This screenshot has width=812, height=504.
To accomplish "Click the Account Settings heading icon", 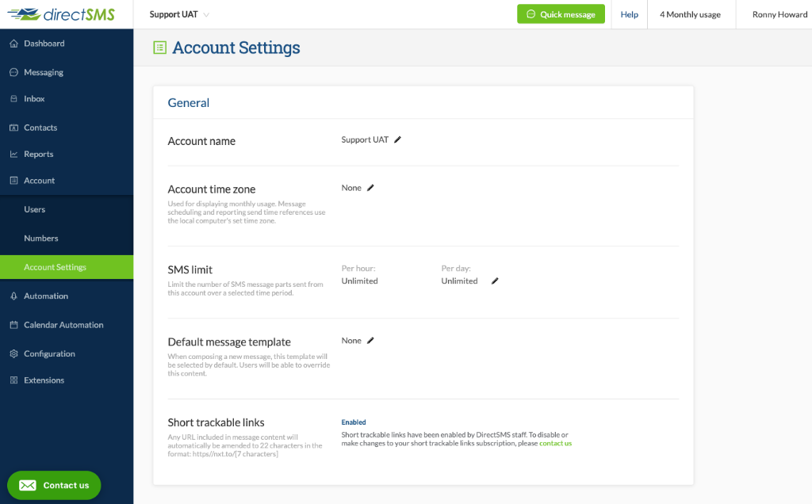I will point(160,48).
